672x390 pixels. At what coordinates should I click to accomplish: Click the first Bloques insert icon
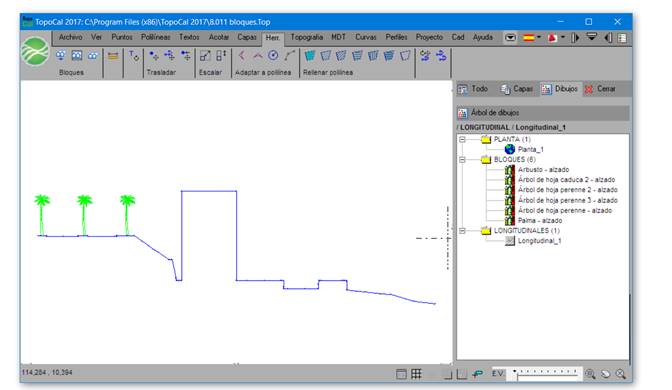(61, 55)
